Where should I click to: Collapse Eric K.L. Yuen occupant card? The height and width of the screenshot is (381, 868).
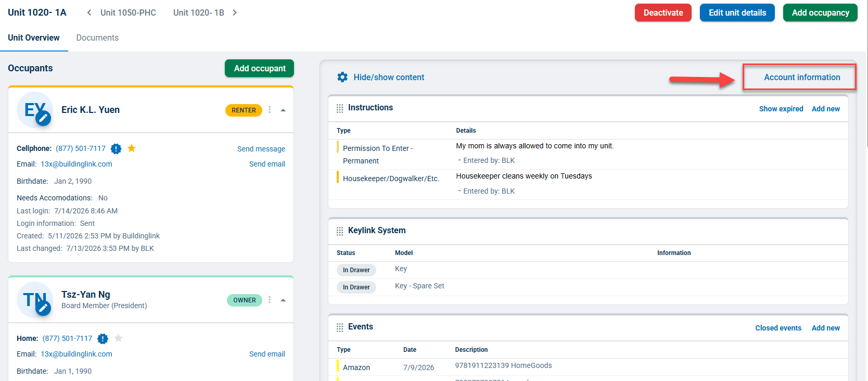[x=283, y=110]
